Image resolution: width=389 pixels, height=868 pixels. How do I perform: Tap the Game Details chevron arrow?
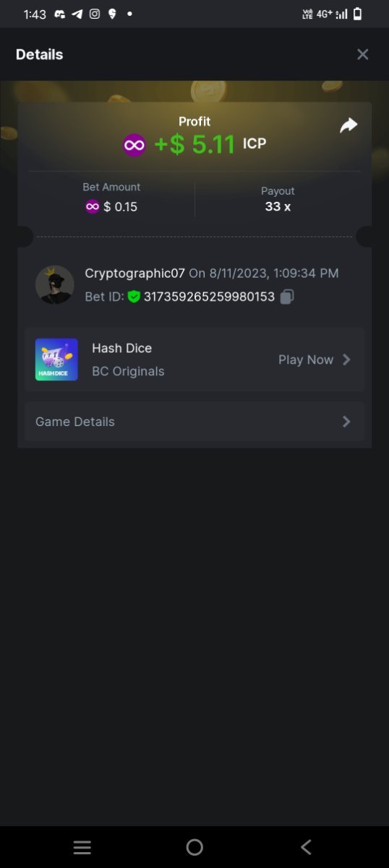346,422
